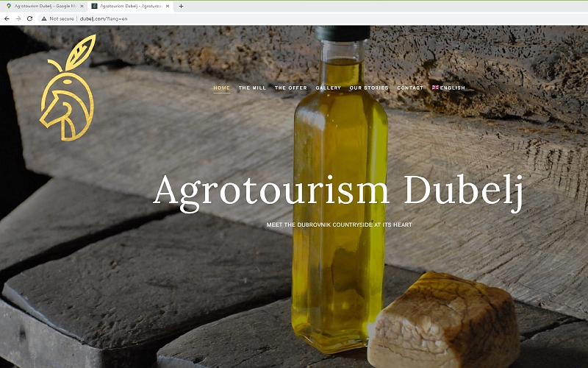Click the Not secure warning icon
588x368 pixels.
click(x=44, y=18)
